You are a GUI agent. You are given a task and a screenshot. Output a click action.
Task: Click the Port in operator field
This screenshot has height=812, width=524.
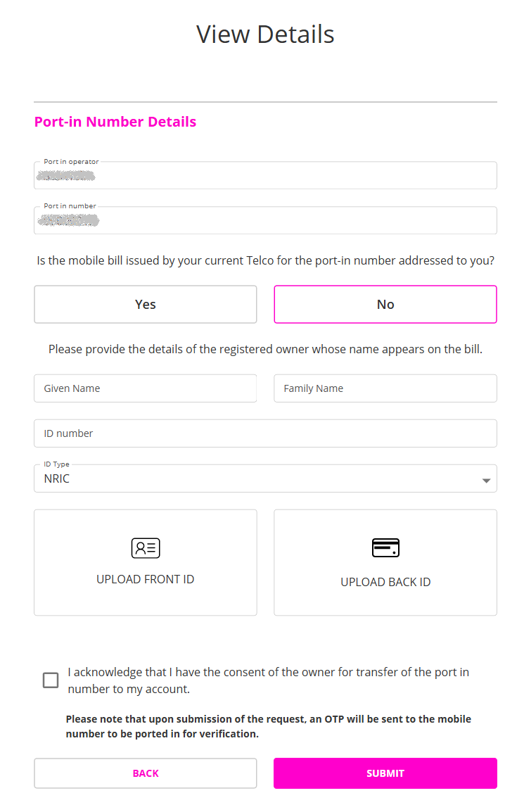click(265, 175)
